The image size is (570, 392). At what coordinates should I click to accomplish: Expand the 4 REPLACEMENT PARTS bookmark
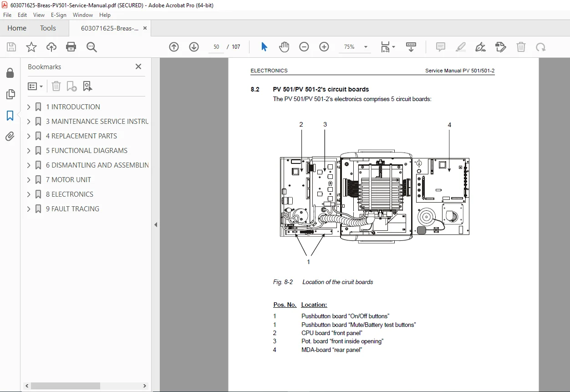[x=29, y=136]
